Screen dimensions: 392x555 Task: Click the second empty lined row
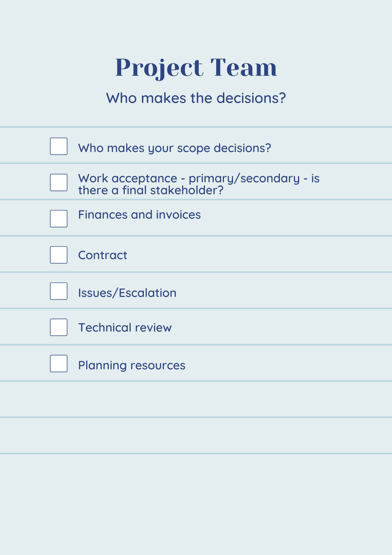(x=196, y=435)
